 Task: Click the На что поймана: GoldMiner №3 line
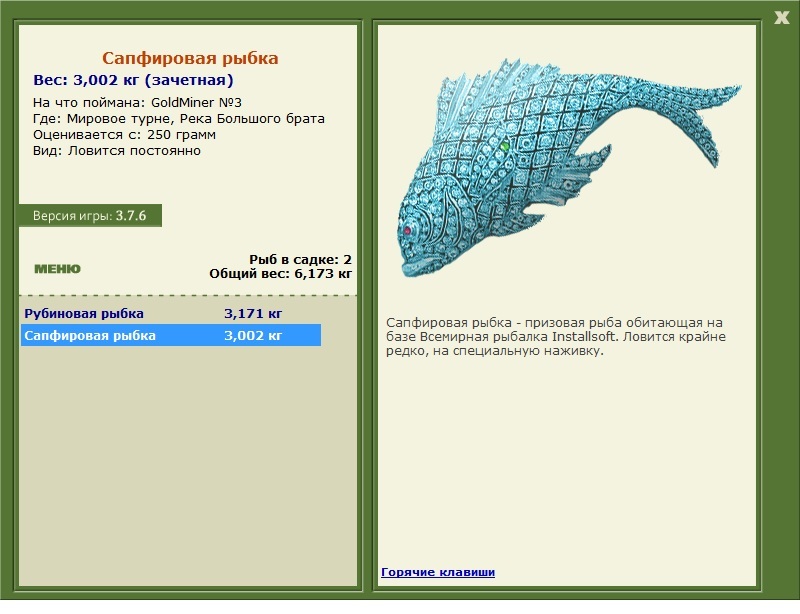[x=137, y=103]
